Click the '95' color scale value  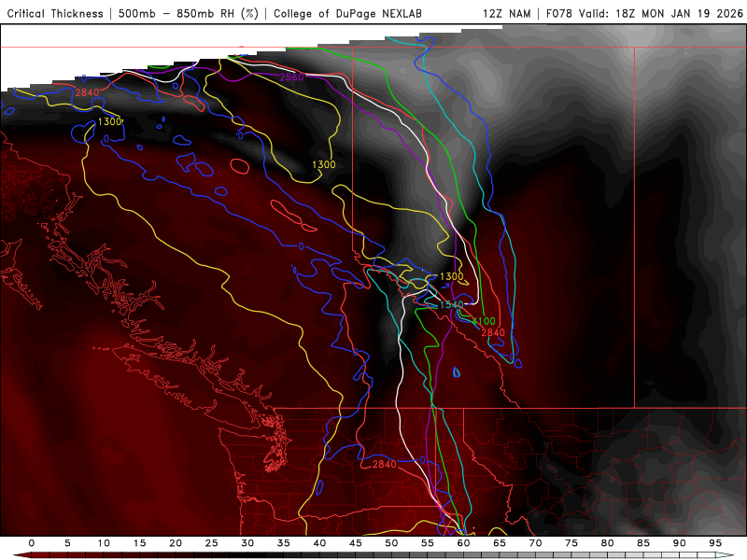point(715,543)
